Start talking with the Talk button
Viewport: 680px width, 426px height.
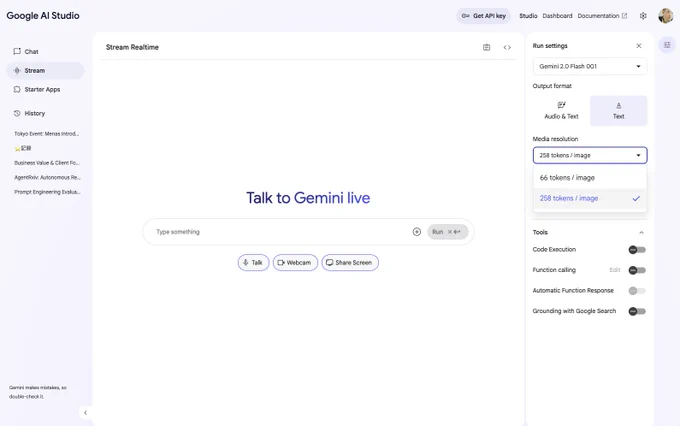[x=253, y=263]
